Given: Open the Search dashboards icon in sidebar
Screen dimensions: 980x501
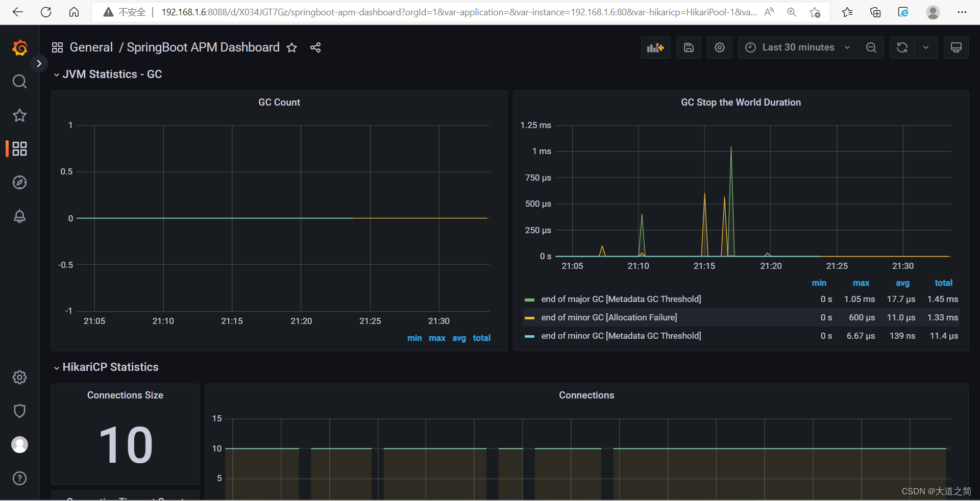Looking at the screenshot, I should [19, 81].
